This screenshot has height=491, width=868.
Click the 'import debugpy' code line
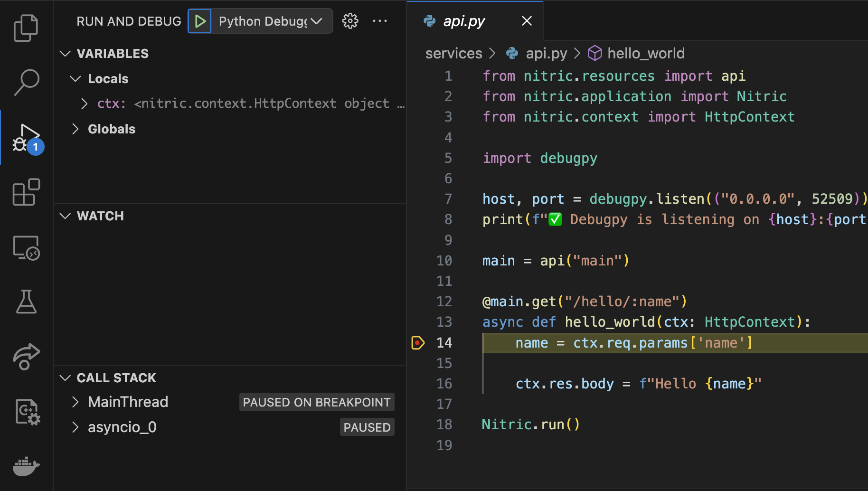(540, 158)
